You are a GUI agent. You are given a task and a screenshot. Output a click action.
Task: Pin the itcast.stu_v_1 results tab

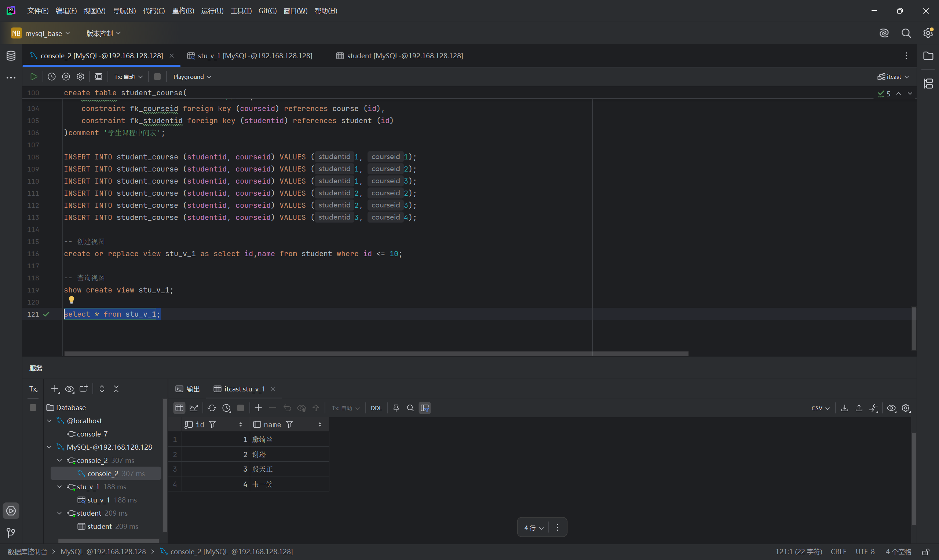(396, 408)
